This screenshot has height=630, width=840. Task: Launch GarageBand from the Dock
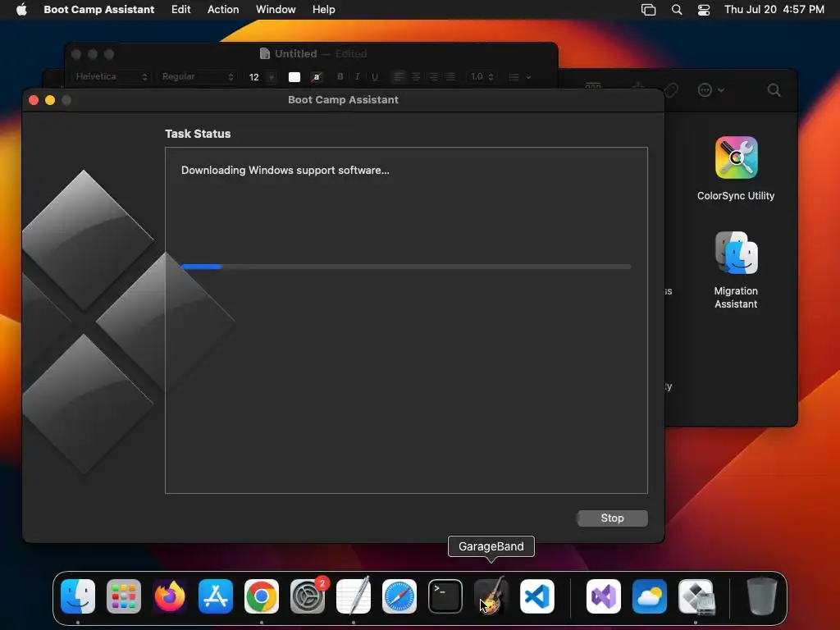[491, 596]
